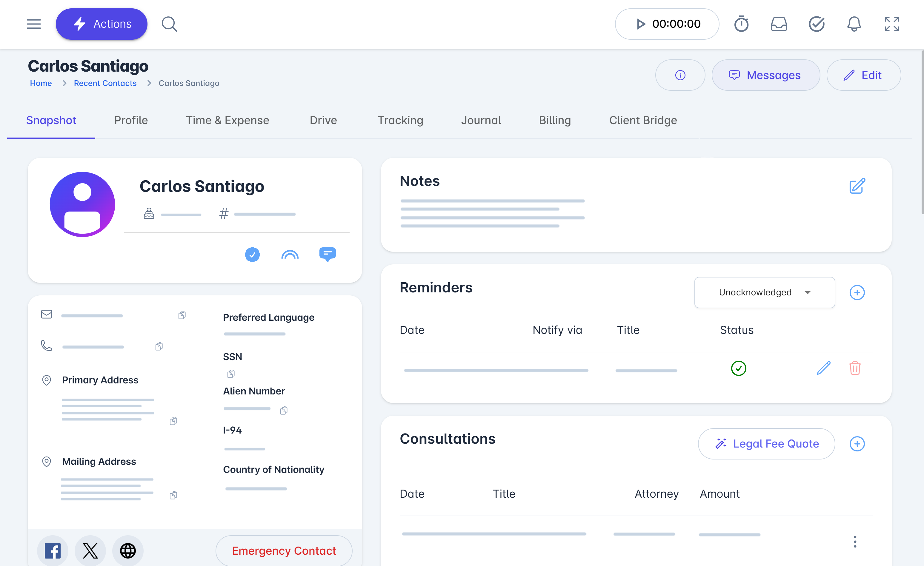This screenshot has height=566, width=924.
Task: Open the hamburger navigation menu
Action: [34, 24]
